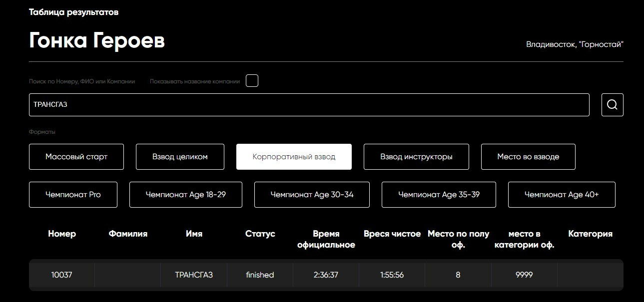
Task: Click number cell 10037 in result row
Action: [62, 275]
